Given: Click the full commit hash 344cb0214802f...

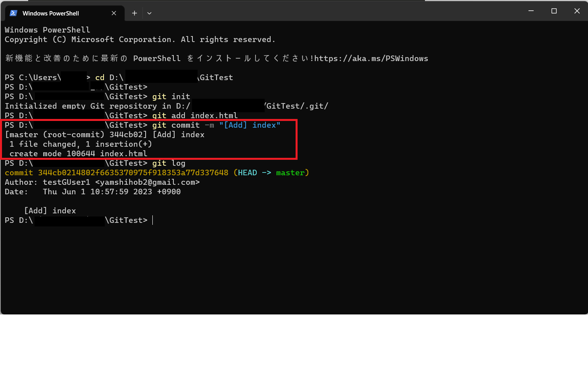Looking at the screenshot, I should click(133, 172).
